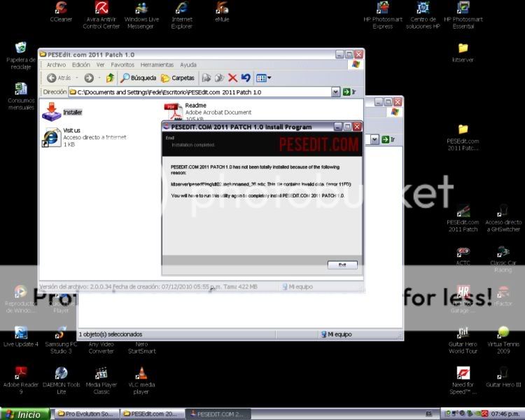Screen dimensions: 525x420
Task: Expand the Dirección address bar dropdown
Action: (x=335, y=92)
